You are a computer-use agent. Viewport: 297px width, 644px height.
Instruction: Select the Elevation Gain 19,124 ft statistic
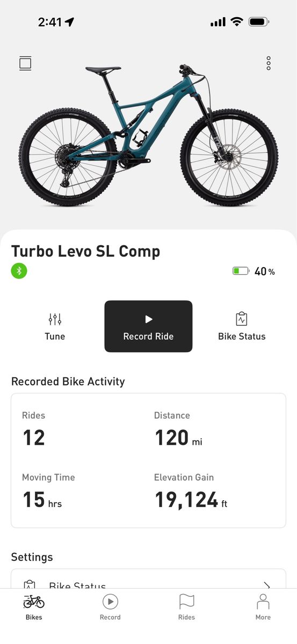tap(191, 492)
